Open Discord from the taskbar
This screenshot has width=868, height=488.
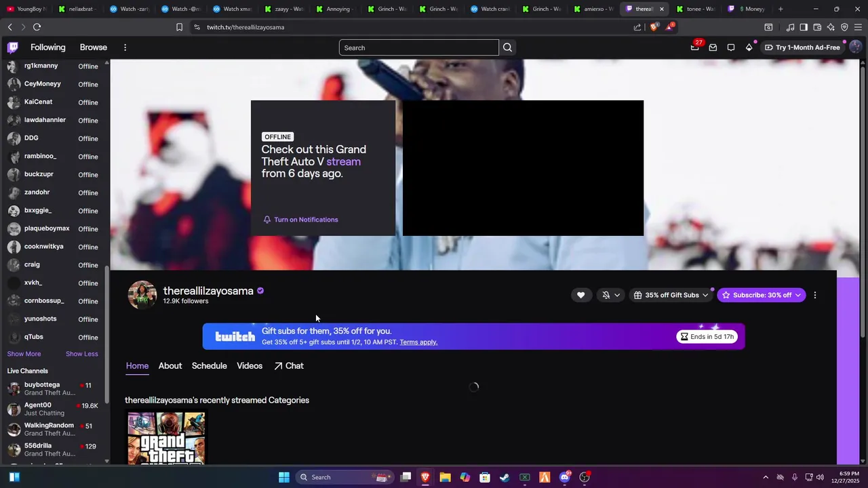(x=565, y=477)
